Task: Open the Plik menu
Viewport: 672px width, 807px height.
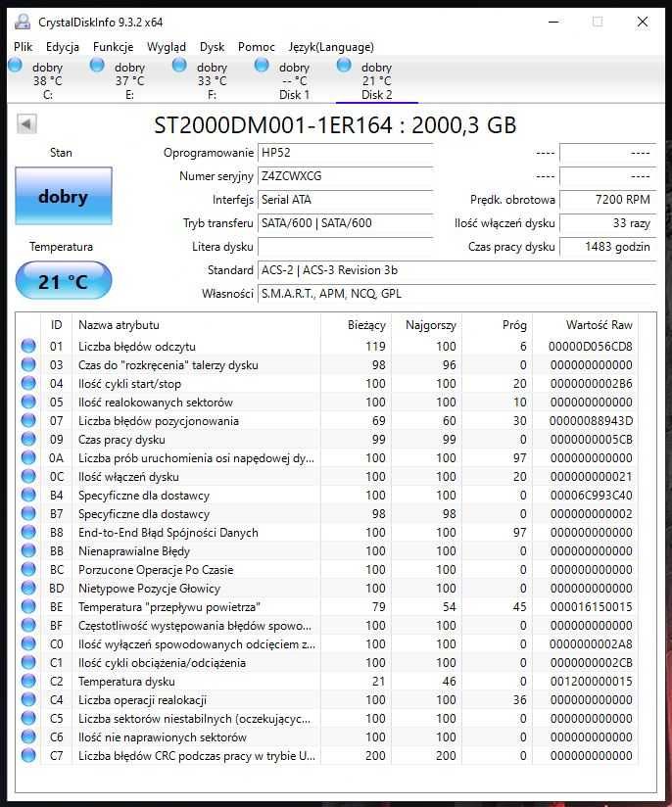Action: (24, 47)
